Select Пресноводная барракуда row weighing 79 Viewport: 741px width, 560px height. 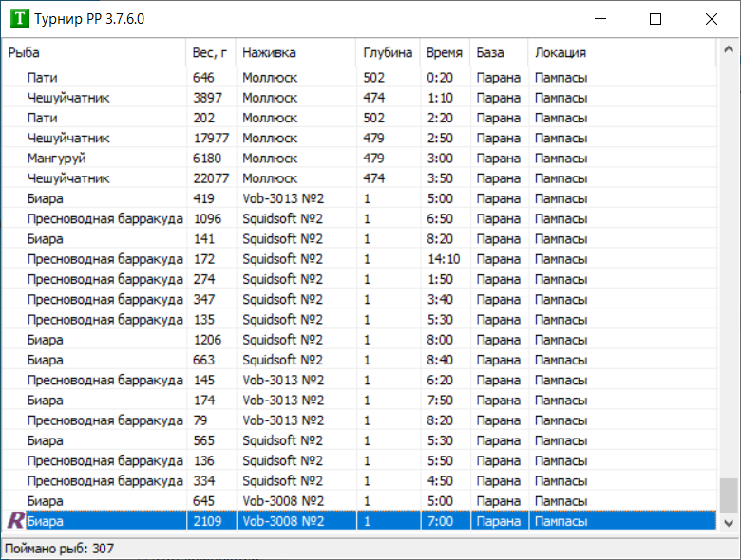[359, 420]
